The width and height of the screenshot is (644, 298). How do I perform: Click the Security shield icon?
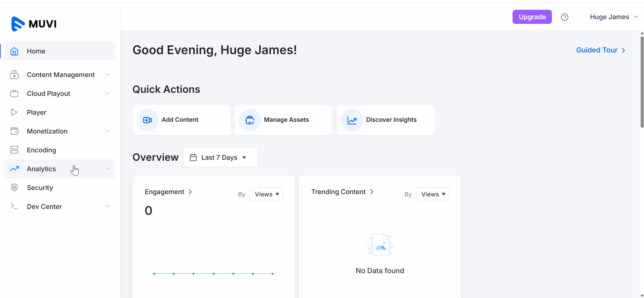[x=14, y=188]
